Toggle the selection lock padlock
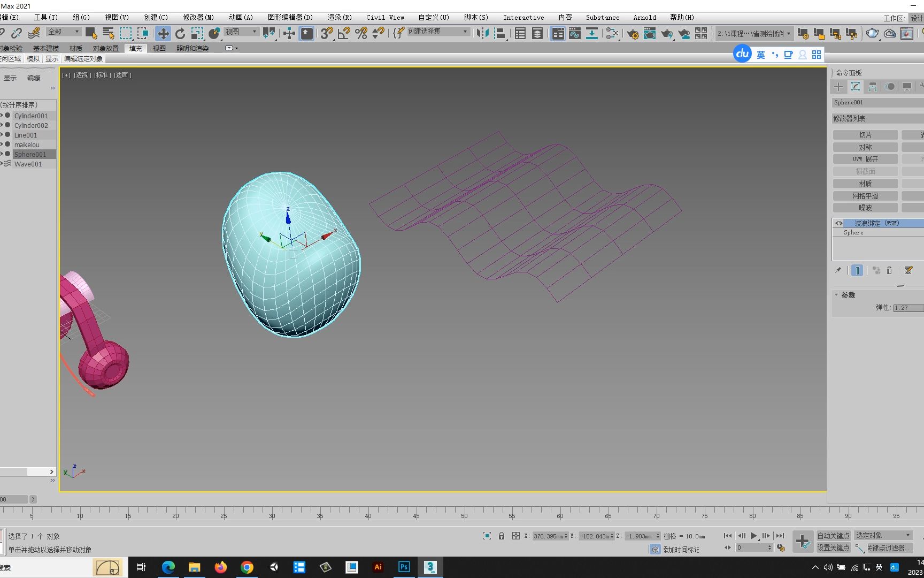The image size is (924, 578). [x=501, y=536]
